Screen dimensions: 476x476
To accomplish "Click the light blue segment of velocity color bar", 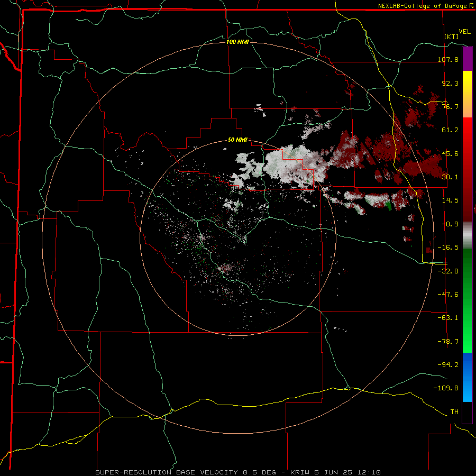I will [467, 390].
